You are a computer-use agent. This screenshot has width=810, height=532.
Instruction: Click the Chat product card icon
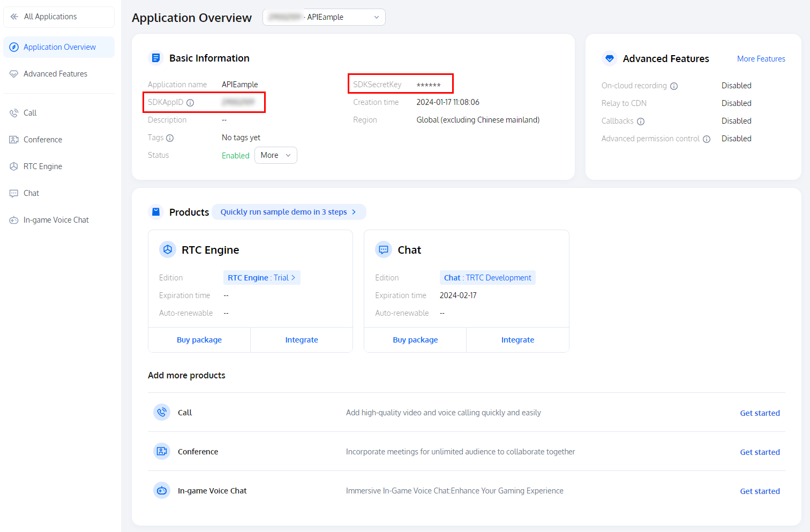coord(384,250)
